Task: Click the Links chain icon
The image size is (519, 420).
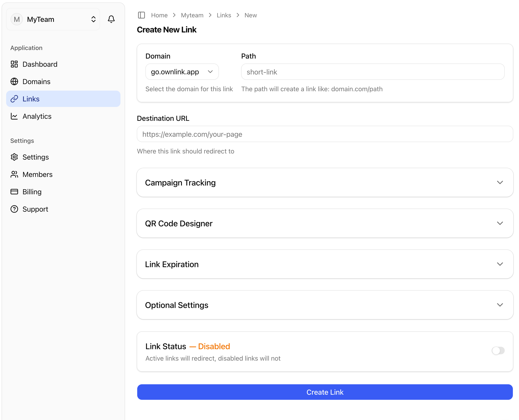Action: tap(14, 99)
